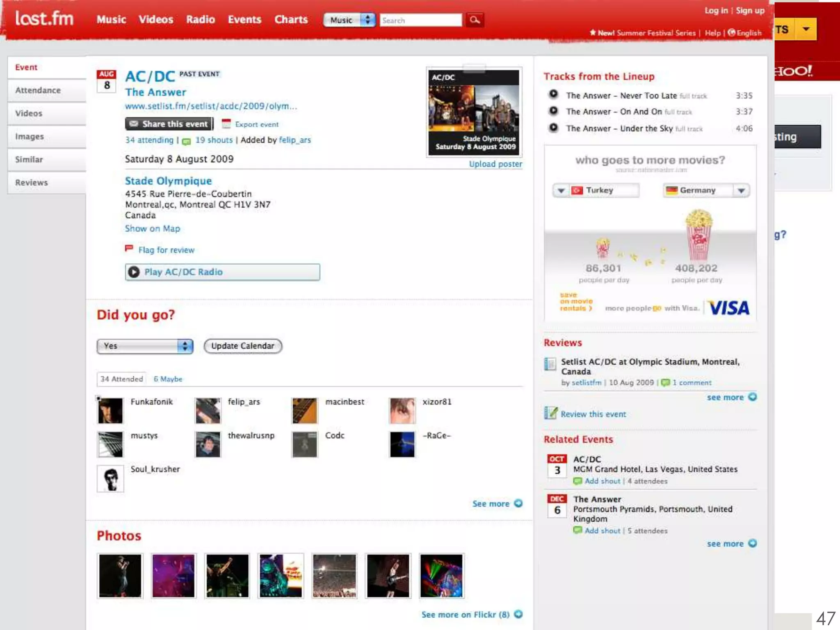Image resolution: width=840 pixels, height=630 pixels.
Task: Click the Upload poster link
Action: point(495,164)
